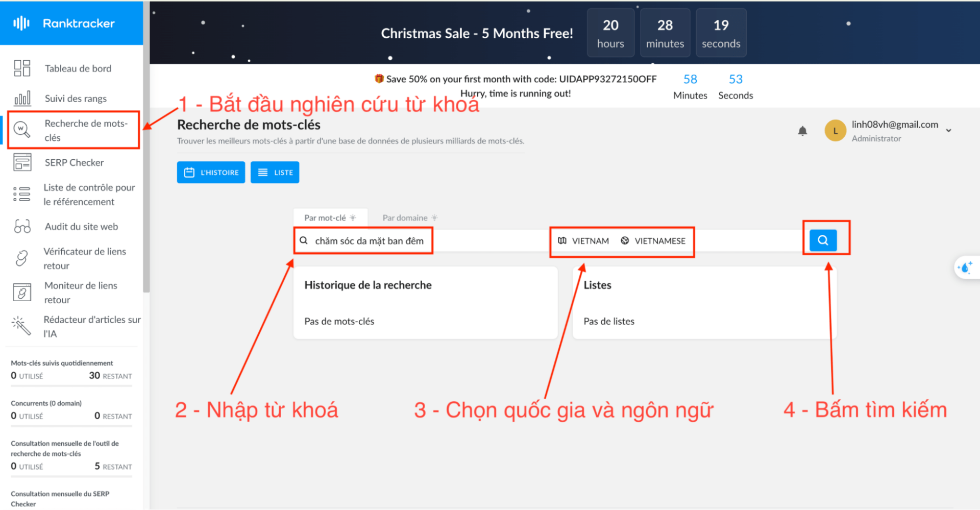Click the blue search magnifier button
The width and height of the screenshot is (980, 510).
point(823,240)
